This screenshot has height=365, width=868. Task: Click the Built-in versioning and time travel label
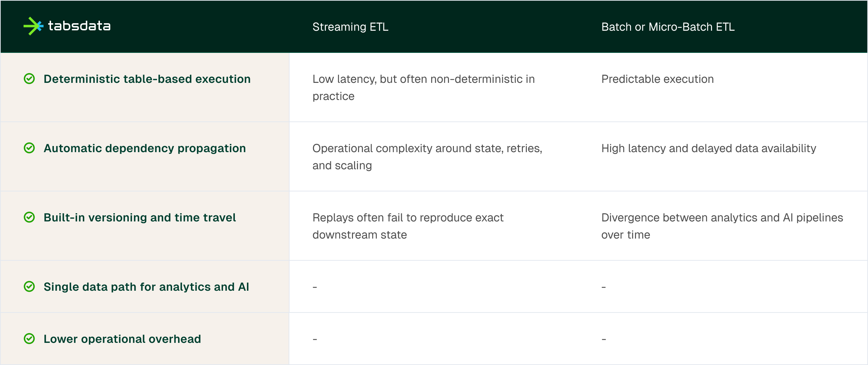tap(140, 217)
